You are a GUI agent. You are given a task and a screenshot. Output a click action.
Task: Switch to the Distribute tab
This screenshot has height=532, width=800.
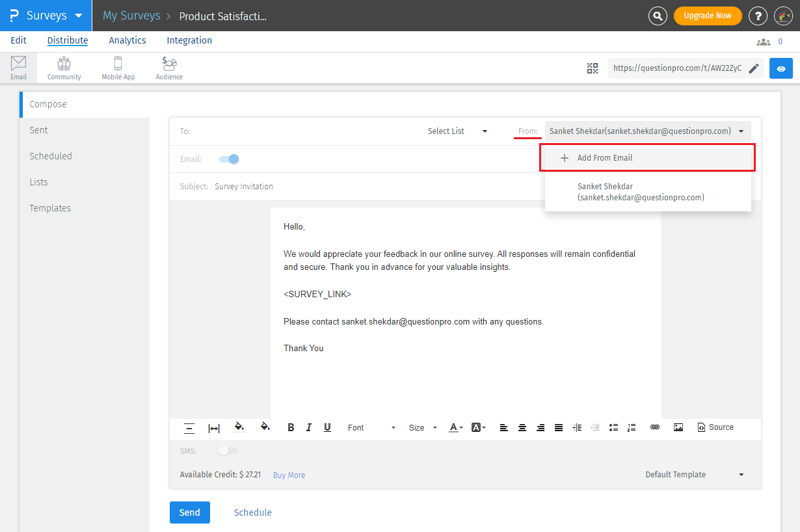click(x=68, y=40)
